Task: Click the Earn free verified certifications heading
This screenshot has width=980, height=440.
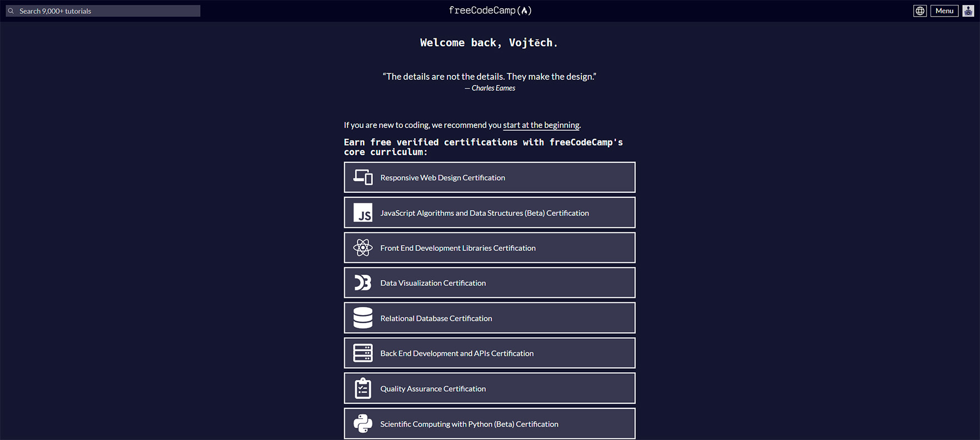Action: pyautogui.click(x=483, y=147)
